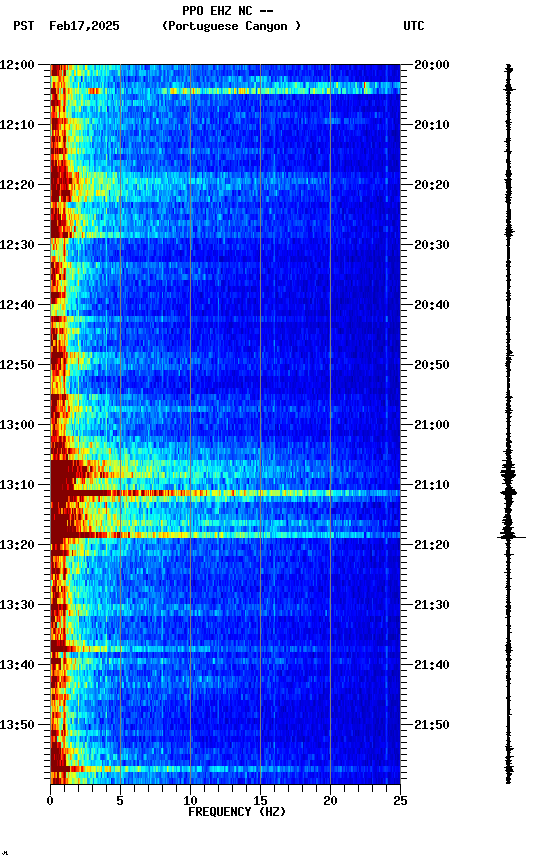Click the 12:20 PST time label
552x864 pixels.
[17, 185]
